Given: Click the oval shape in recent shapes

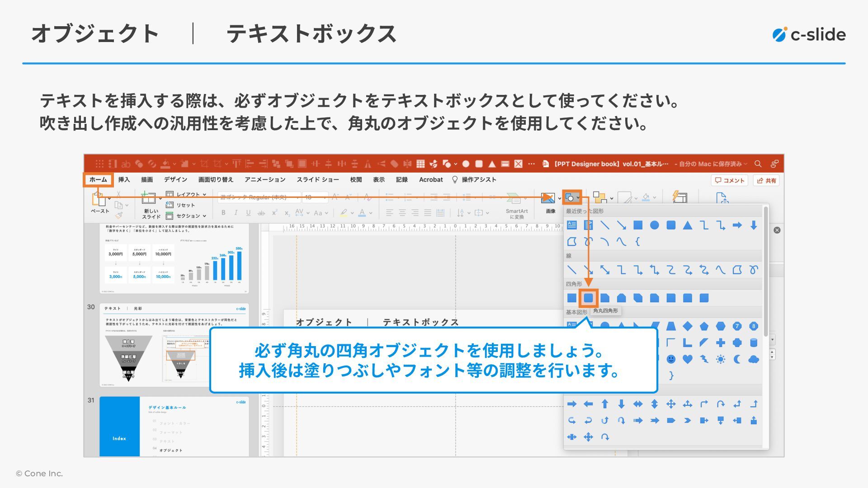Looking at the screenshot, I should [654, 225].
